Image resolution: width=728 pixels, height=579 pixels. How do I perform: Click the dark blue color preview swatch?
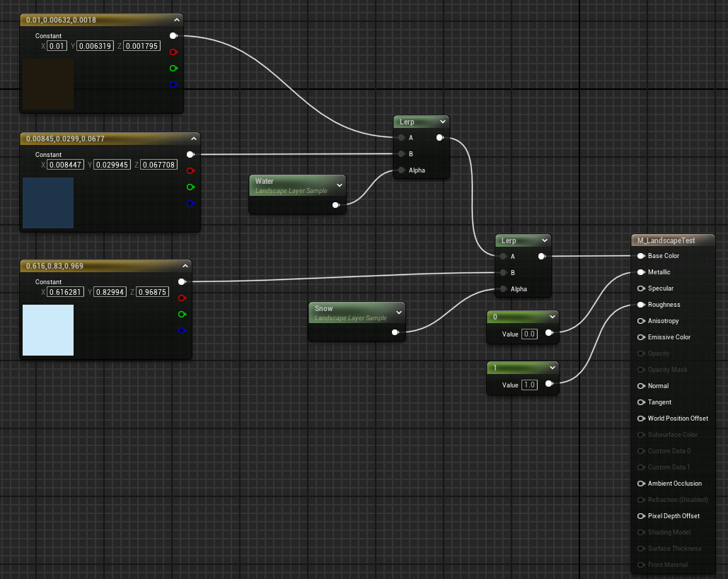pos(48,203)
